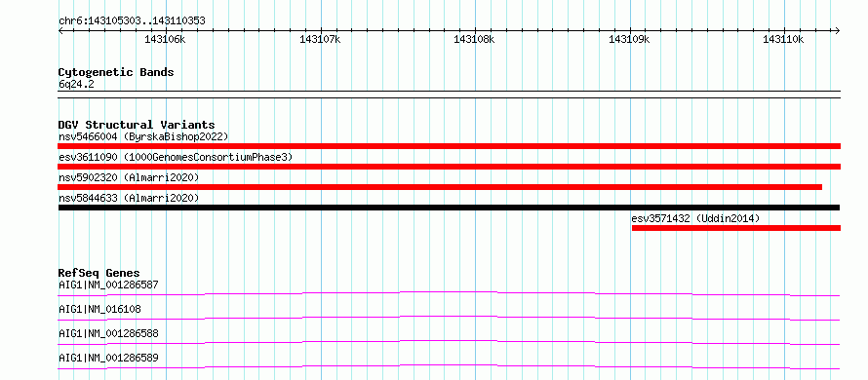
Task: Click the magenta transcript line of AIG1|NM_016108
Action: click(x=449, y=318)
